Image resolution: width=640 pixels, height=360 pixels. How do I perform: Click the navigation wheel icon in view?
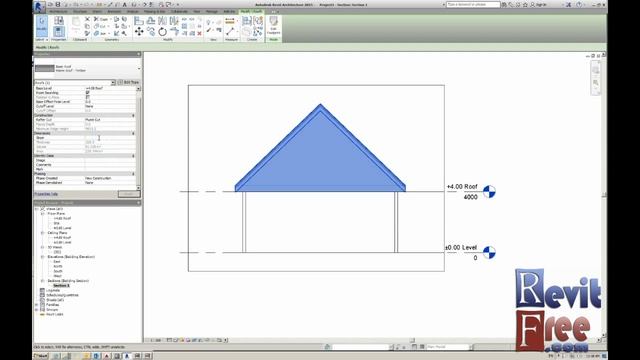(596, 70)
